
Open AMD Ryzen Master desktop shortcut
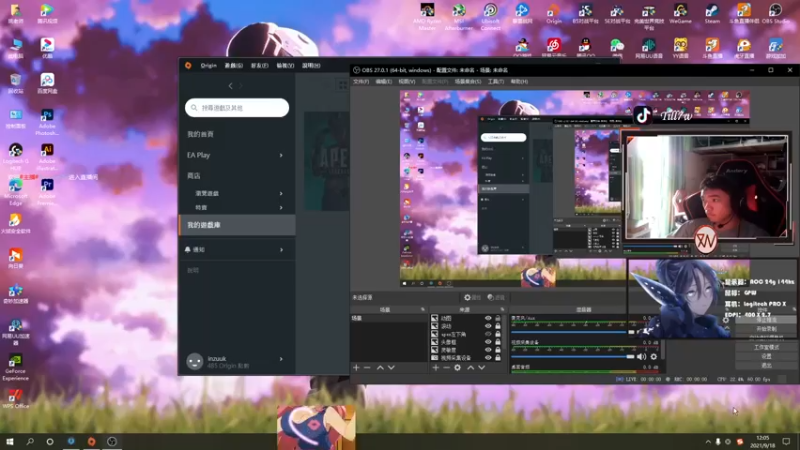pos(428,16)
